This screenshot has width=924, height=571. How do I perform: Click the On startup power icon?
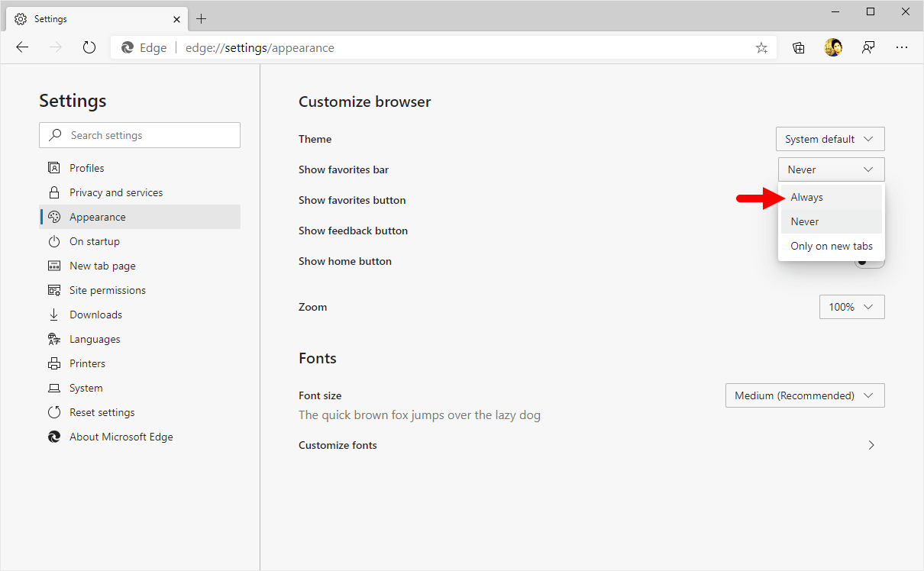tap(53, 241)
